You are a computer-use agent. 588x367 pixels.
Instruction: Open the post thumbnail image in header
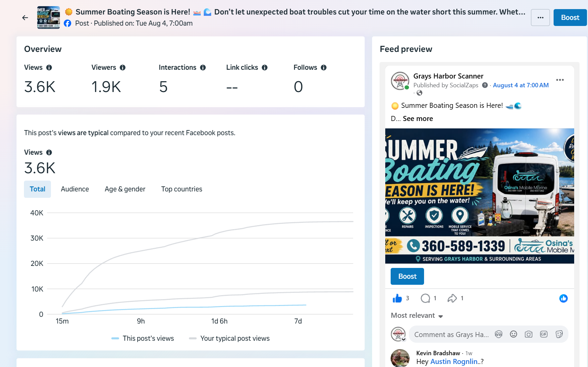point(49,18)
